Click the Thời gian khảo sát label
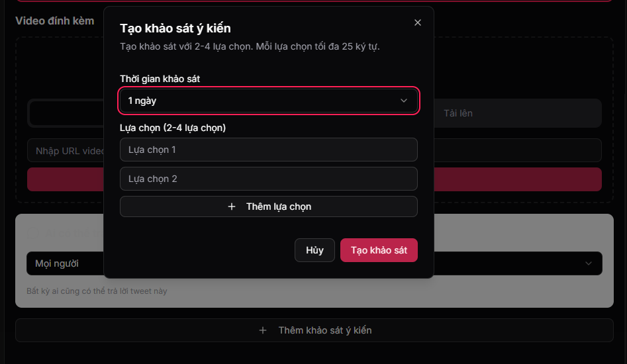The height and width of the screenshot is (364, 627). point(160,79)
